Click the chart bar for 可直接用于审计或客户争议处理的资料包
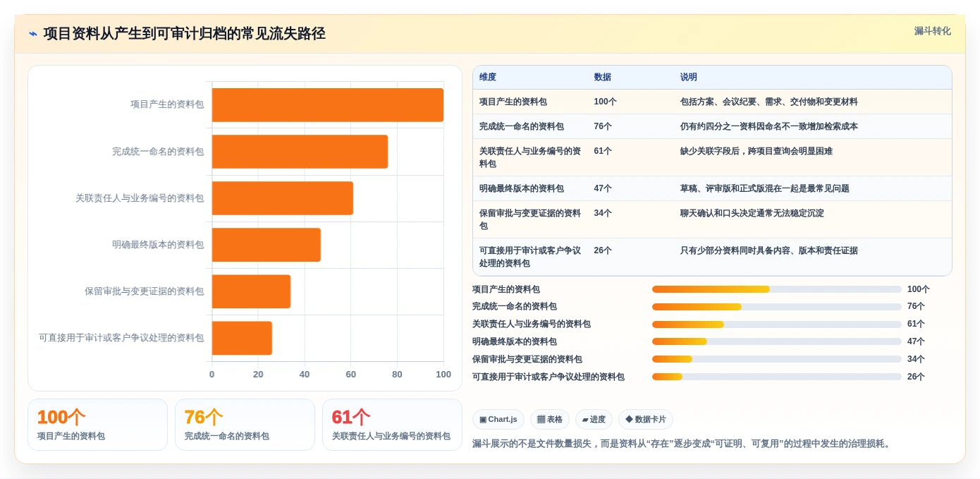 (x=242, y=338)
